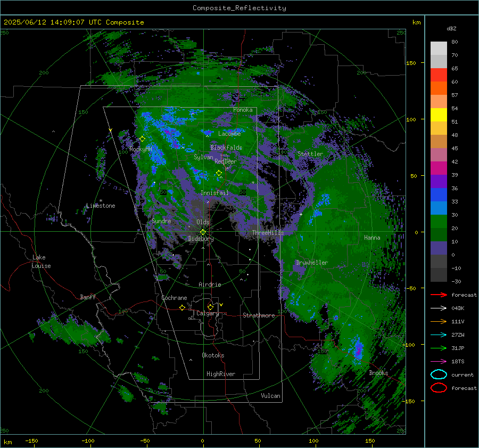Screen dimensions: 479x448
Task: Select the magenta 18TS arrow icon
Action: point(439,362)
